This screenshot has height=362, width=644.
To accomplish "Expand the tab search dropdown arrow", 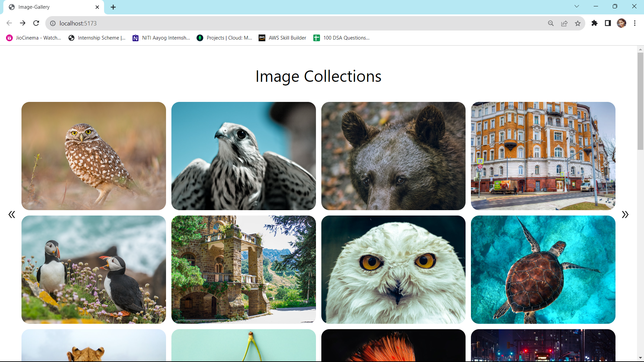I will click(577, 6).
